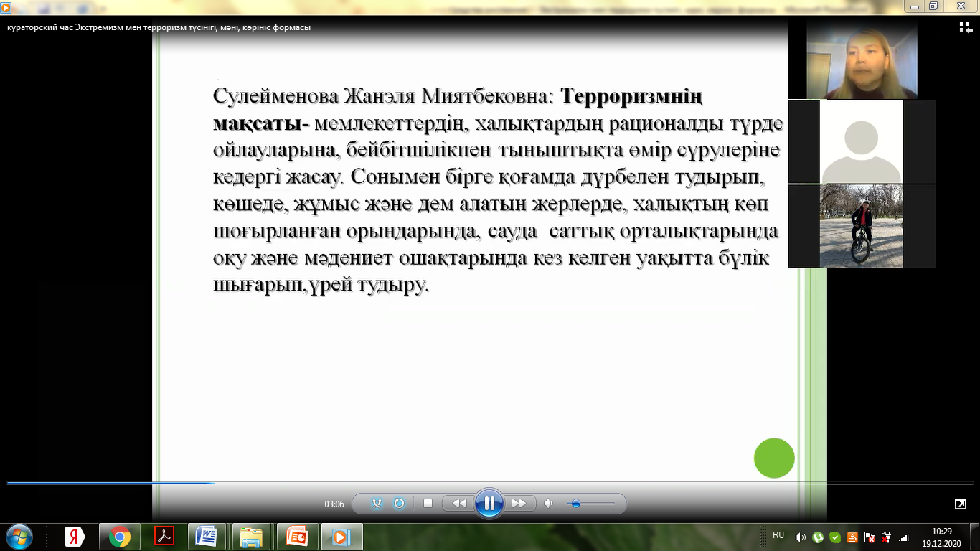Screen dimensions: 980x551
Task: Click elapsed time 03:06 display
Action: coord(334,504)
